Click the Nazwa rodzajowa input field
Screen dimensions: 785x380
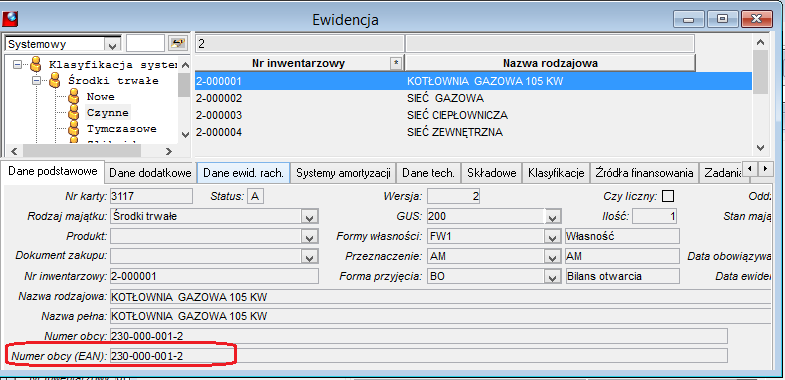[441, 296]
